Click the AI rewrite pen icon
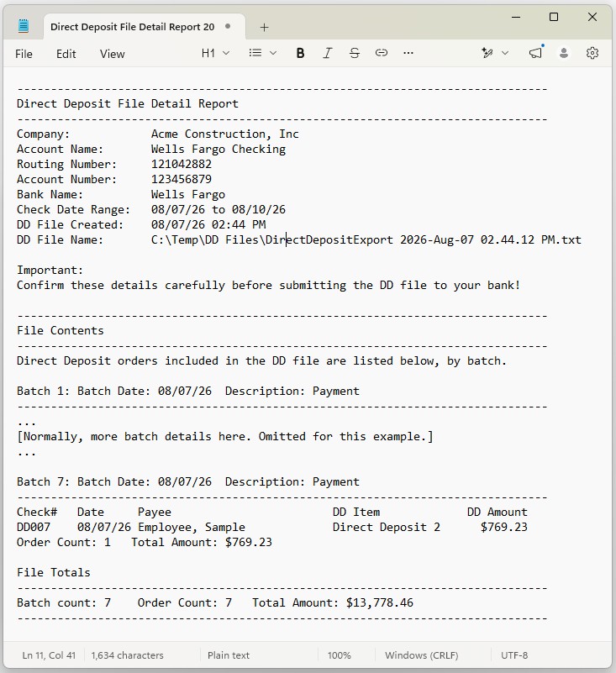The image size is (616, 673). coord(487,53)
